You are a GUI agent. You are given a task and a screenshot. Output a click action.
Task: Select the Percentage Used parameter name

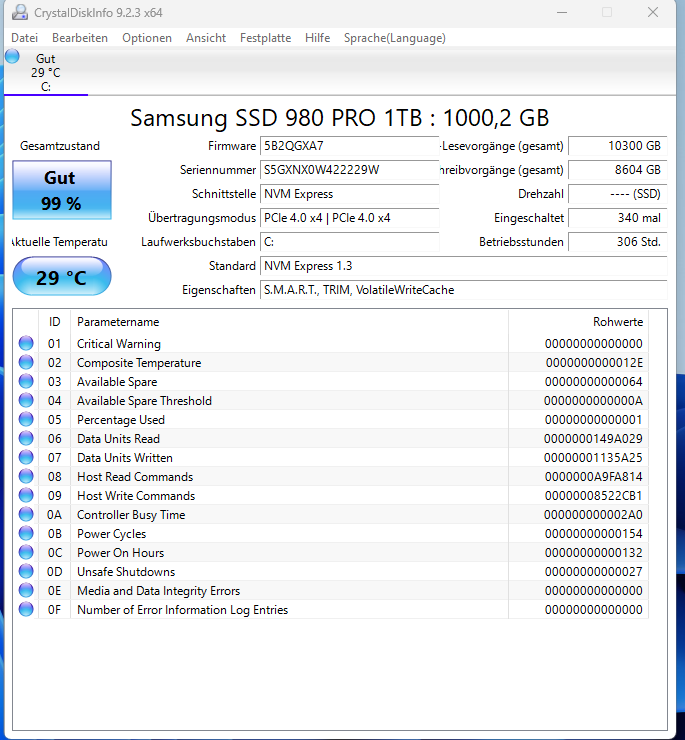click(x=121, y=420)
